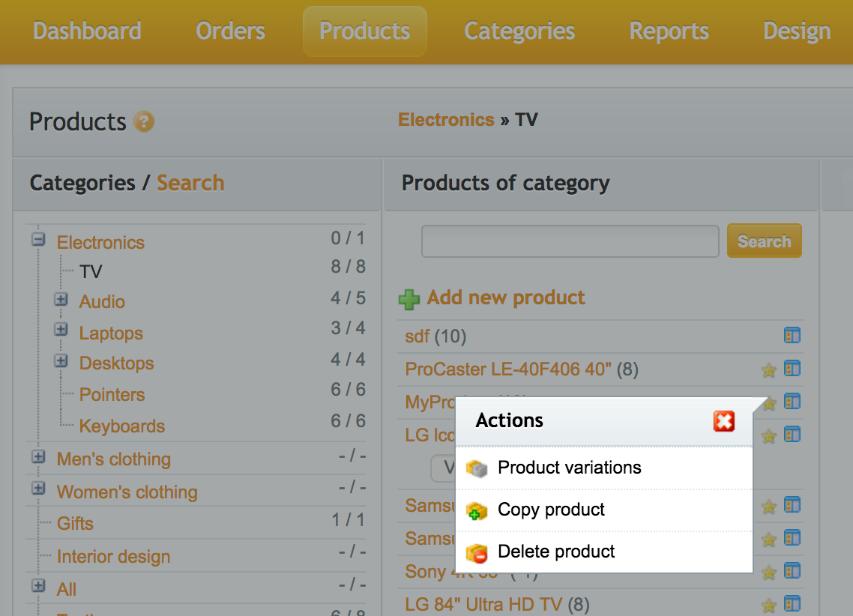The height and width of the screenshot is (616, 853).
Task: Expand the Men's clothing category
Action: click(x=38, y=456)
